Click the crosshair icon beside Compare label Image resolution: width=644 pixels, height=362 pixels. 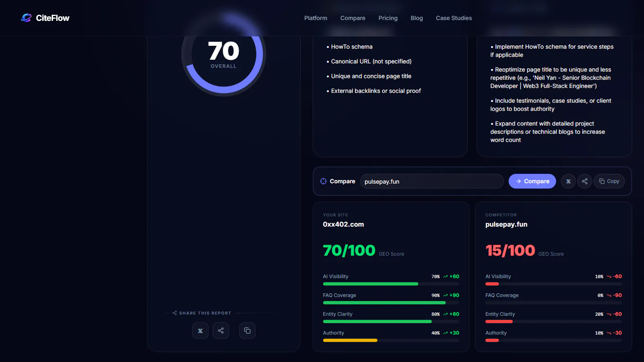[x=323, y=181]
